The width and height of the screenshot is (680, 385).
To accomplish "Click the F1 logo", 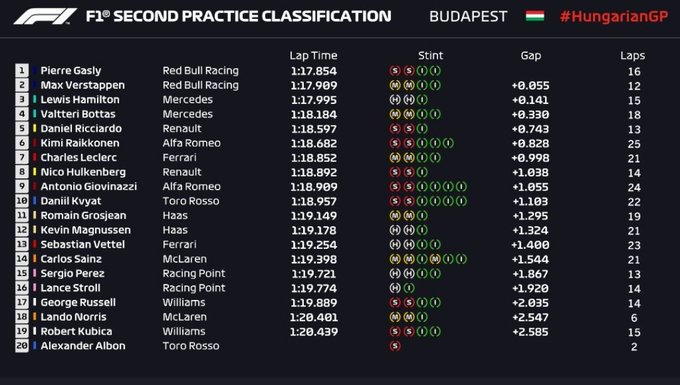I will point(46,16).
